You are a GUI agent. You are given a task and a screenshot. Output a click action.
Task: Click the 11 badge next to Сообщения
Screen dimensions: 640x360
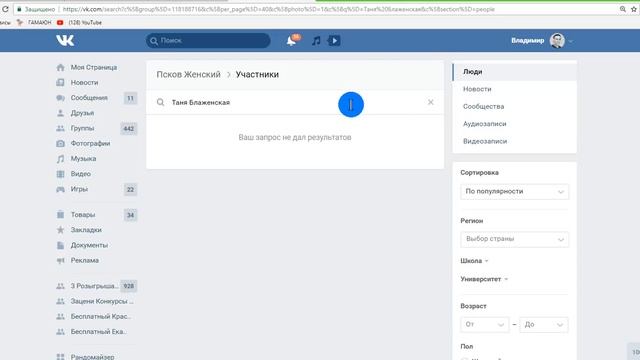[x=130, y=98]
